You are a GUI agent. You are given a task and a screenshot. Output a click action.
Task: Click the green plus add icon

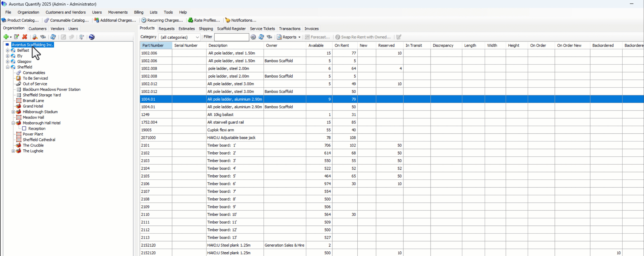[x=6, y=37]
